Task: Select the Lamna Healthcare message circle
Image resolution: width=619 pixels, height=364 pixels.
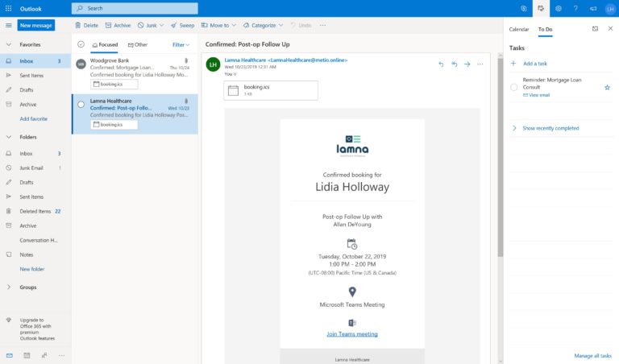Action: 81,105
